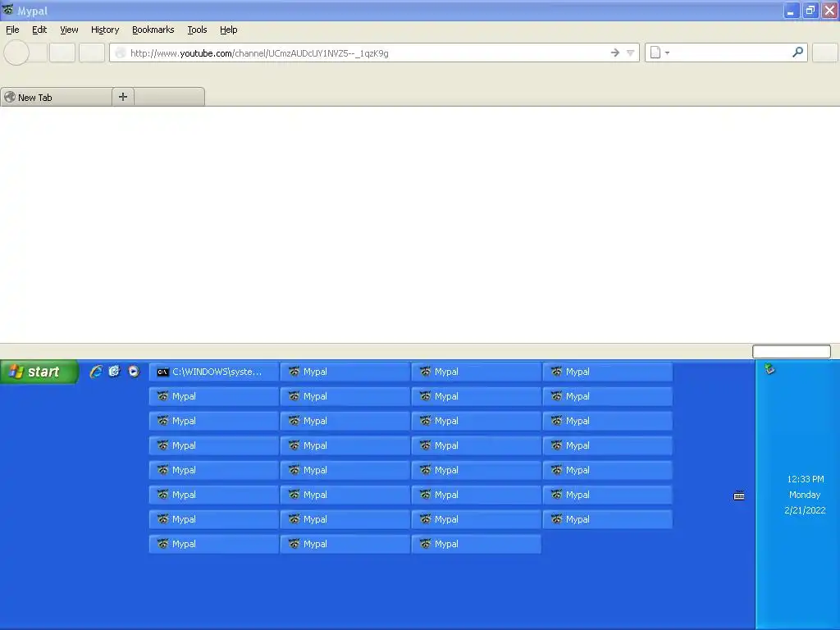The image size is (840, 630).
Task: Open the search engine dropdown arrow
Action: 667,53
